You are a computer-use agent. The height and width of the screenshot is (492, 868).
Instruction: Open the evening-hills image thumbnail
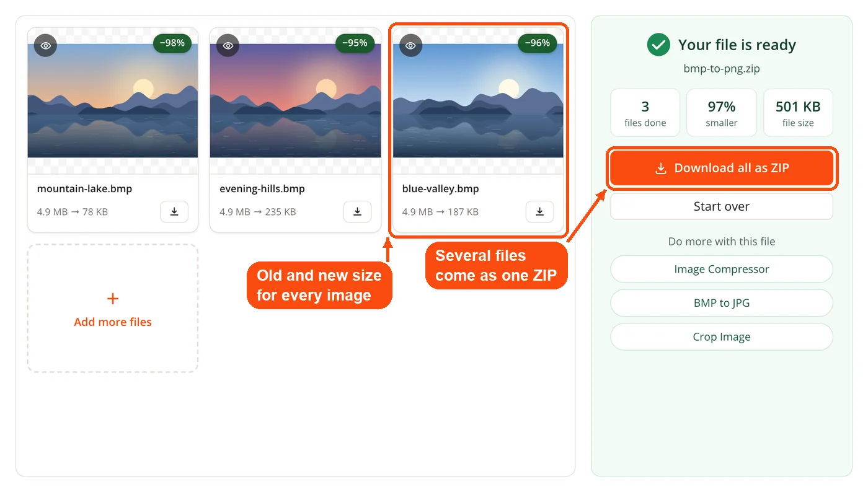click(295, 101)
